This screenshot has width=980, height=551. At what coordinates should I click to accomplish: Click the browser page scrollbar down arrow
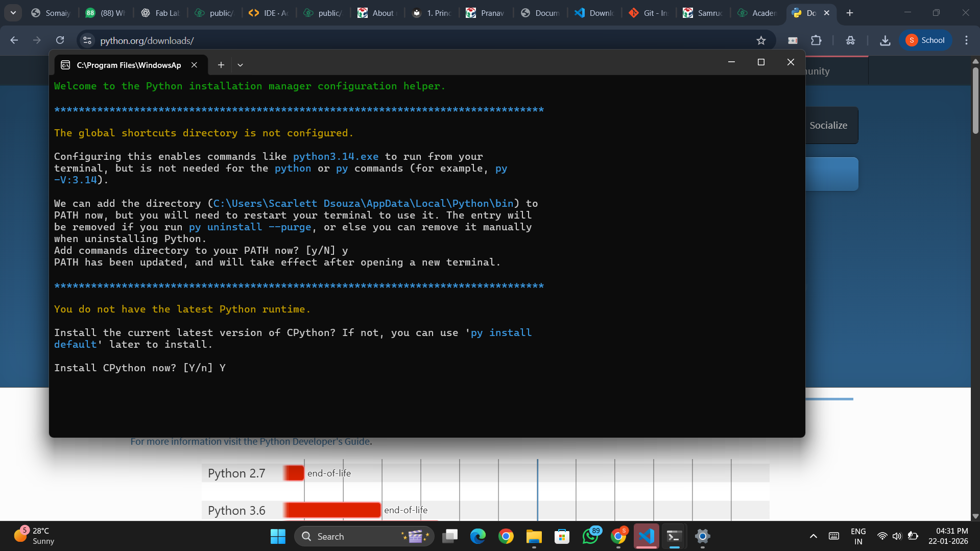pos(975,516)
